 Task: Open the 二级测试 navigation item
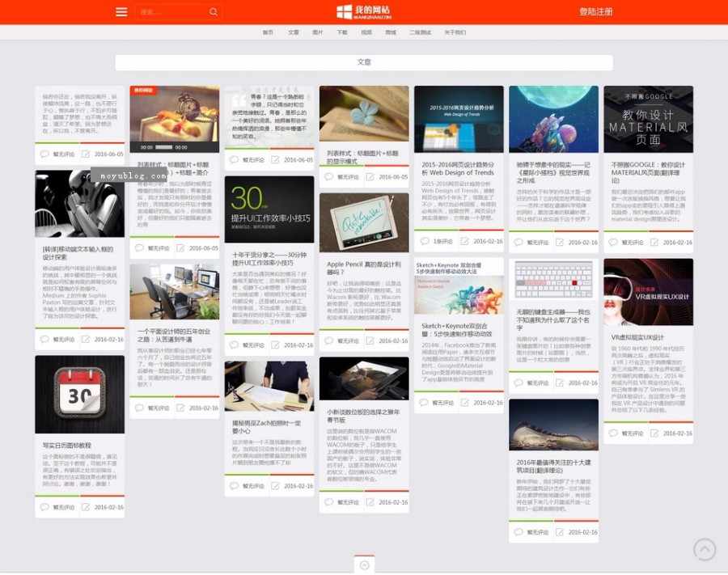click(420, 32)
